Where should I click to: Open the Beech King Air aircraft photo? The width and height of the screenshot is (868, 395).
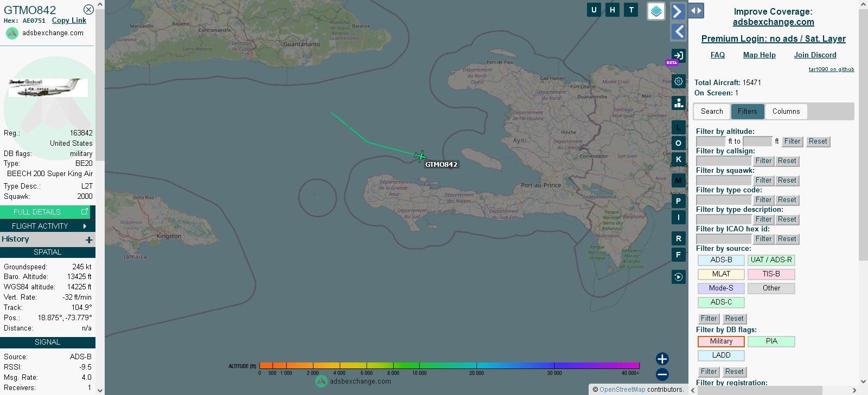pos(48,87)
